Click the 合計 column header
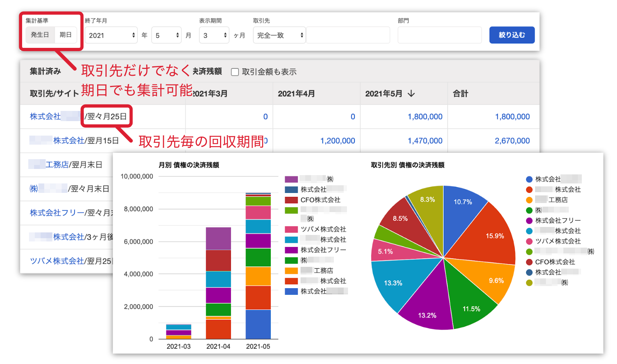The image size is (617, 364). point(460,94)
